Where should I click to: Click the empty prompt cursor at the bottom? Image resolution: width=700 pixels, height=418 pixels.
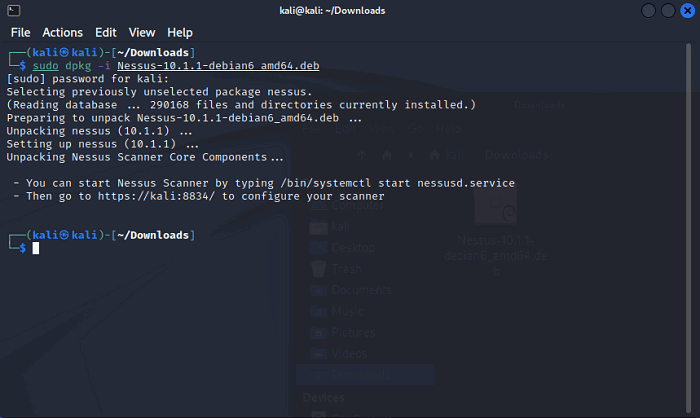[x=35, y=248]
